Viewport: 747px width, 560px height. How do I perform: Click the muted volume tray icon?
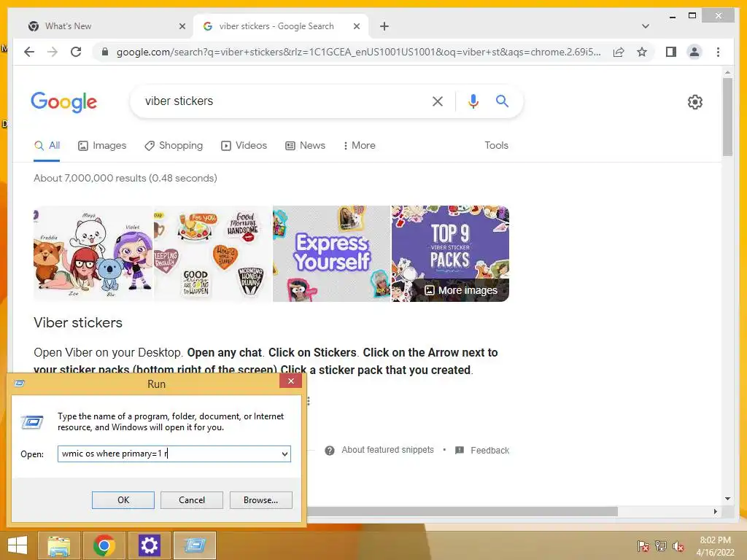(x=678, y=546)
